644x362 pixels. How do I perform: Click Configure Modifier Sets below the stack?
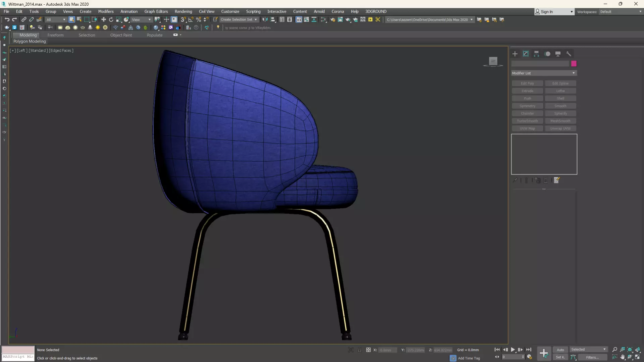pyautogui.click(x=556, y=180)
